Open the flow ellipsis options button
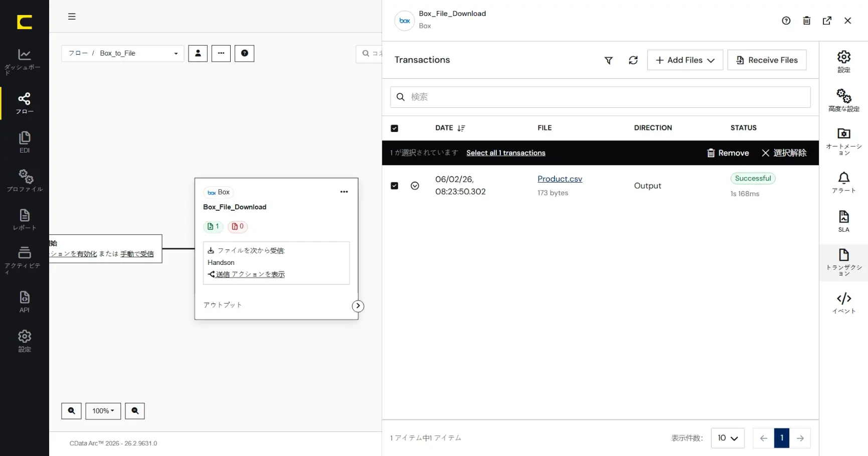Screen dimensions: 868x456 click(x=221, y=53)
